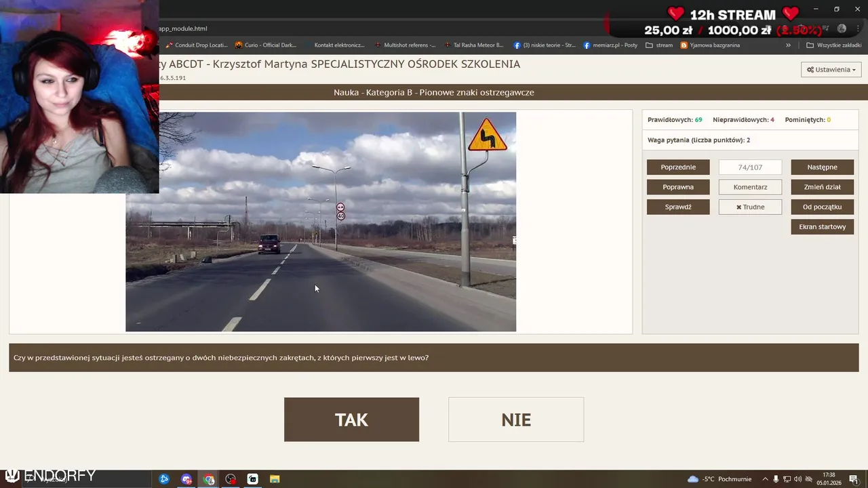The height and width of the screenshot is (488, 868).
Task: Open Tal Rasha Meteor B... bookmark
Action: 474,45
